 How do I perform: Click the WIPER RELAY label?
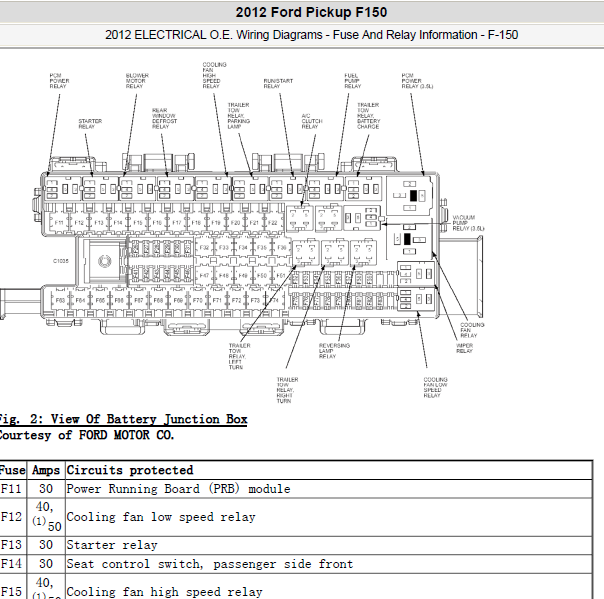464,348
